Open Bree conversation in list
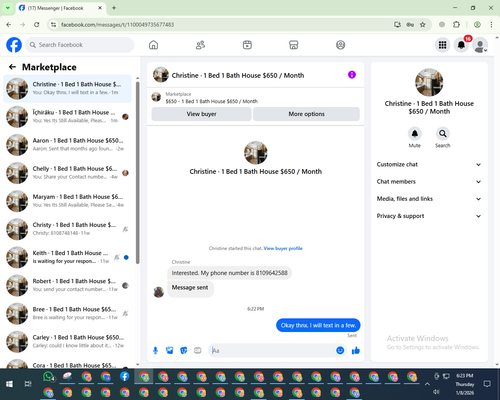The width and height of the screenshot is (500, 400). (67, 313)
